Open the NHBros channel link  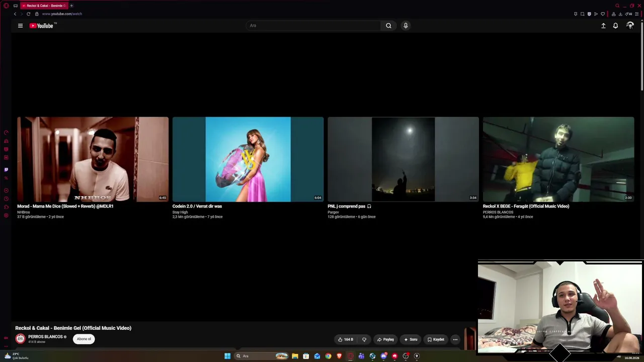(24, 212)
